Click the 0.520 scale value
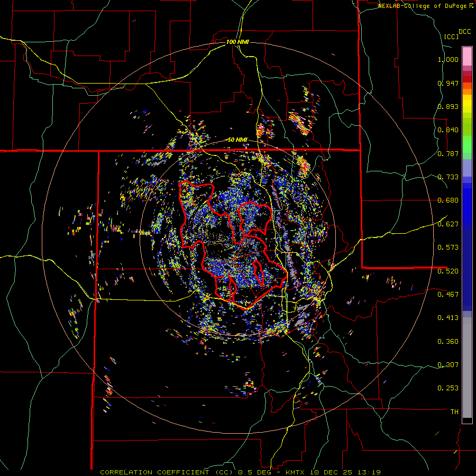 point(448,271)
